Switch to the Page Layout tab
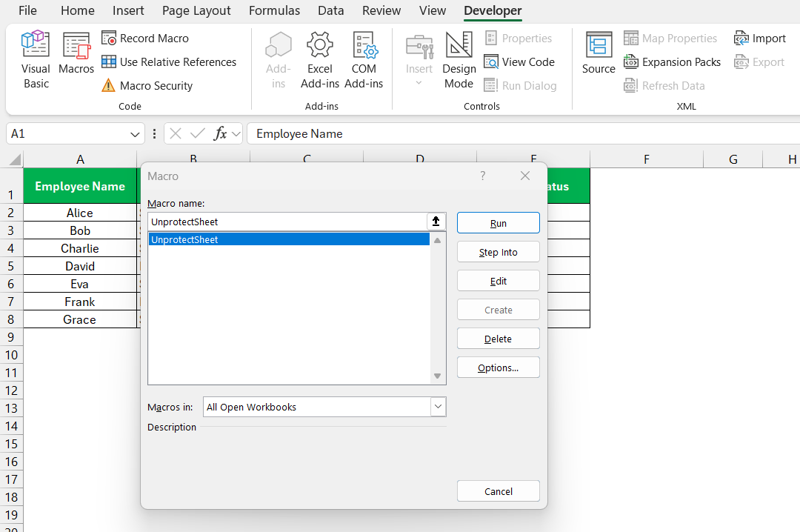800x532 pixels. (x=196, y=10)
